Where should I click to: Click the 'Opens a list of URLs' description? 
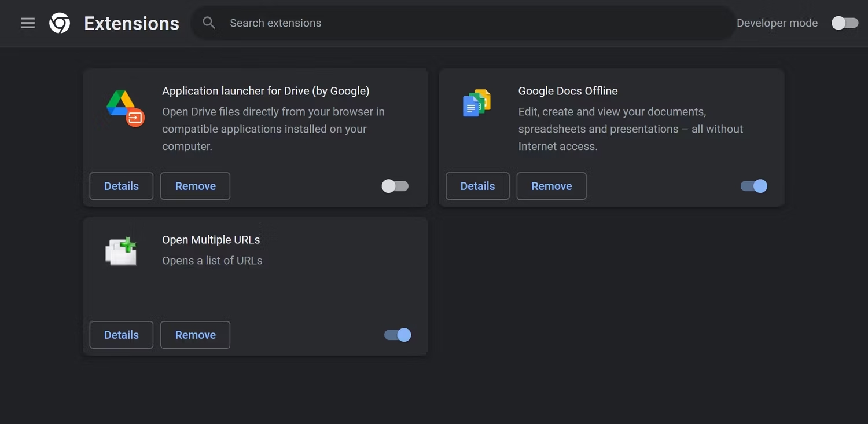[x=212, y=261]
